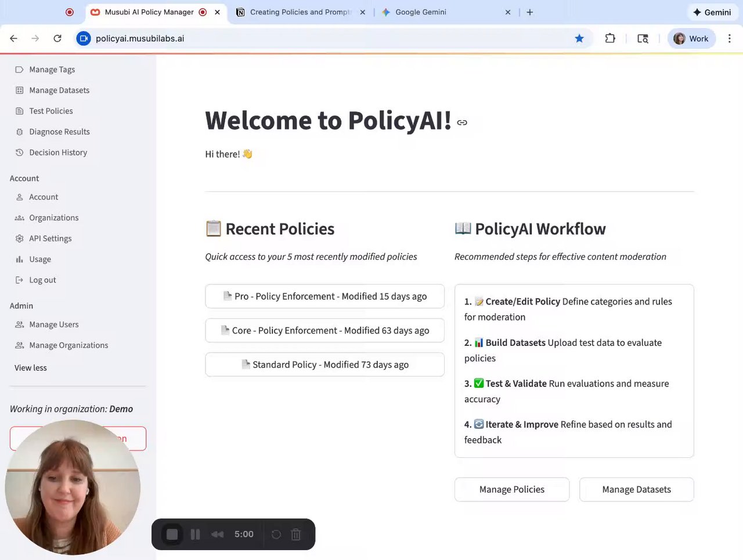Open Gemini button in tab bar

click(x=712, y=12)
